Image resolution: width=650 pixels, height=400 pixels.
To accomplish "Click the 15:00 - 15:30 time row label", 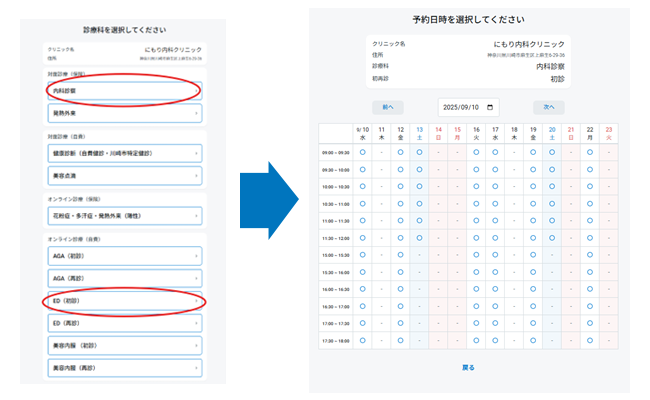I will 336,255.
